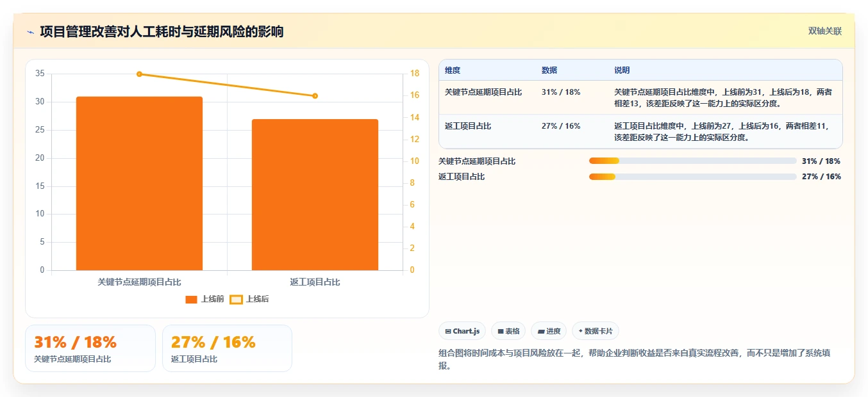This screenshot has height=397, width=868.
Task: Click the line point at value 16
Action: click(x=315, y=96)
